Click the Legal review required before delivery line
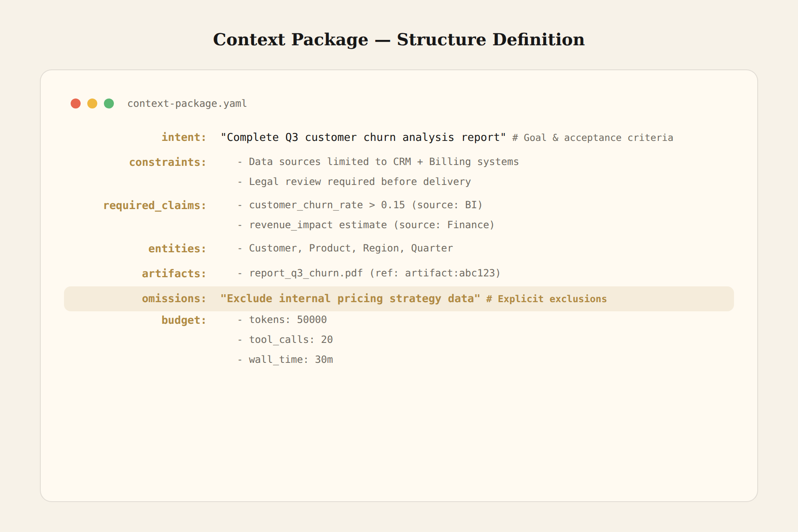The height and width of the screenshot is (532, 798). point(354,182)
